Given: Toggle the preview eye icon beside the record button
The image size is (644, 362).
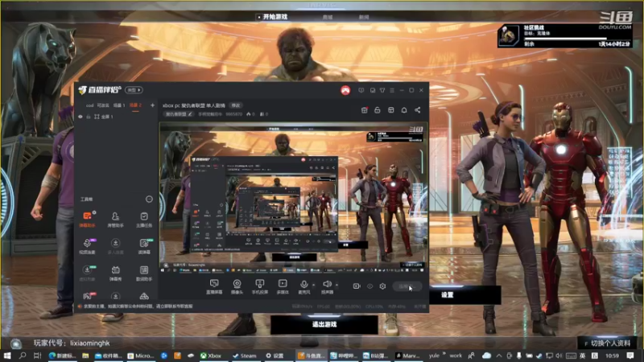Looking at the screenshot, I should [369, 286].
